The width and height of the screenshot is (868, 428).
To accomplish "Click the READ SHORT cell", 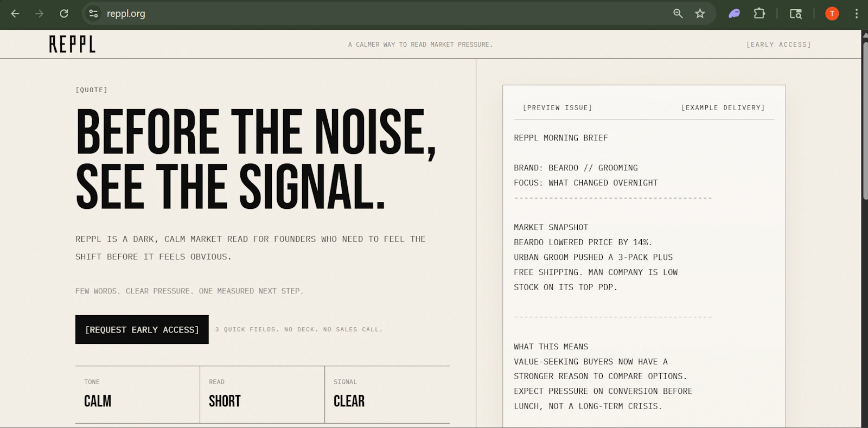I will coord(262,394).
